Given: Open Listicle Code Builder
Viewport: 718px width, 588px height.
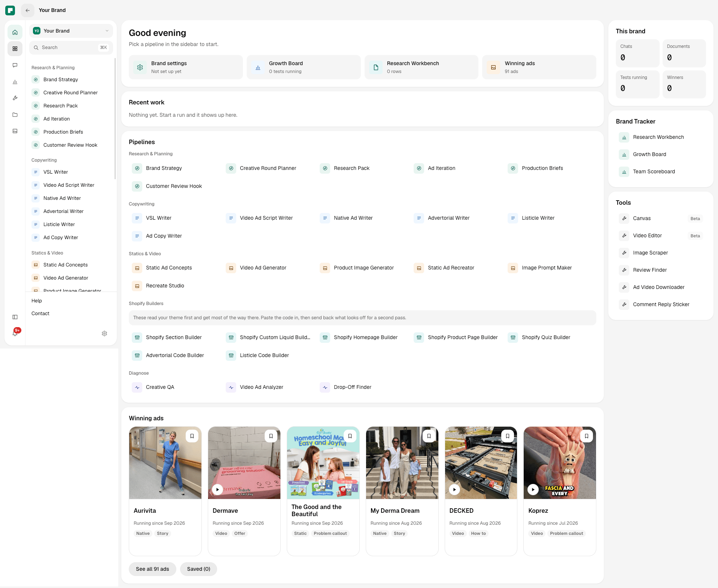Looking at the screenshot, I should (268, 356).
